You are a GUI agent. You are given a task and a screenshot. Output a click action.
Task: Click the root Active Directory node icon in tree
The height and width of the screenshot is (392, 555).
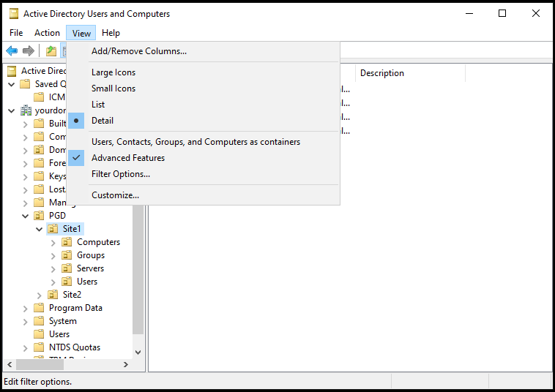12,71
